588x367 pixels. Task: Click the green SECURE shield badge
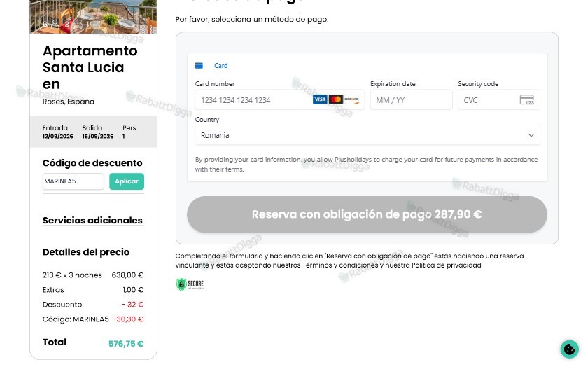190,284
